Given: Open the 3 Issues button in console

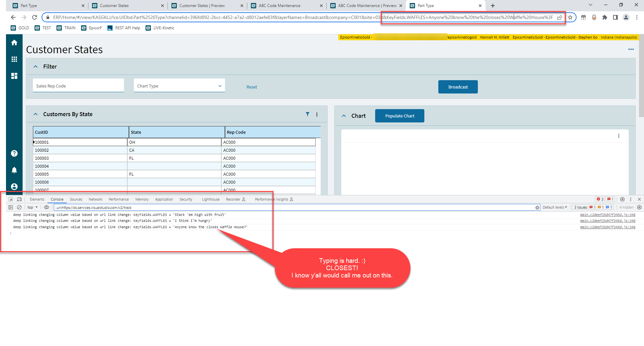Looking at the screenshot, I should [x=593, y=207].
